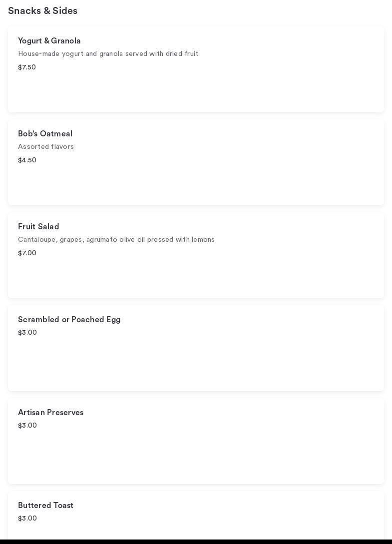392x544 pixels.
Task: Click blank space below the Bob's Oatmeal price
Action: (x=196, y=184)
